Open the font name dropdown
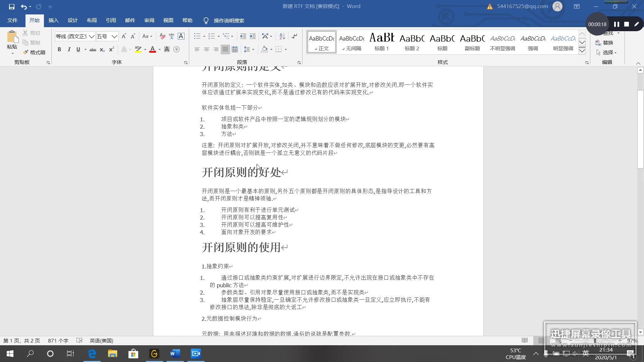This screenshot has height=362, width=644. [x=91, y=36]
